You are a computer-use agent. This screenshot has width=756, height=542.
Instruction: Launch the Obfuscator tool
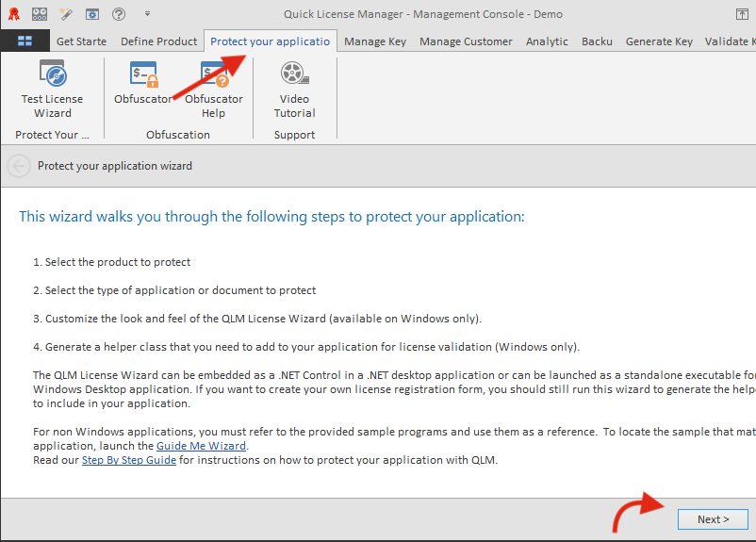[143, 85]
